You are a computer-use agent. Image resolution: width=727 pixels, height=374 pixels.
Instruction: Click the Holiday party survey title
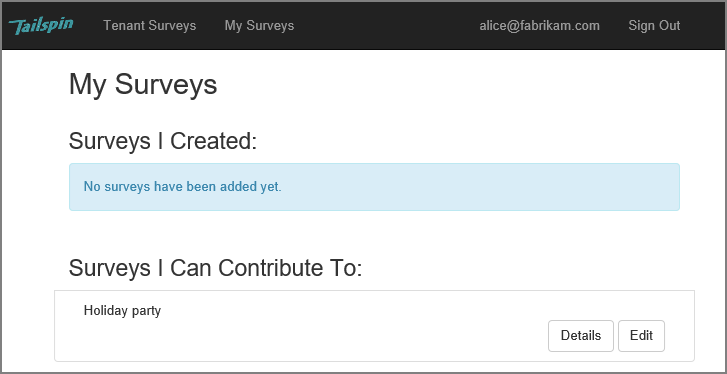pos(122,311)
